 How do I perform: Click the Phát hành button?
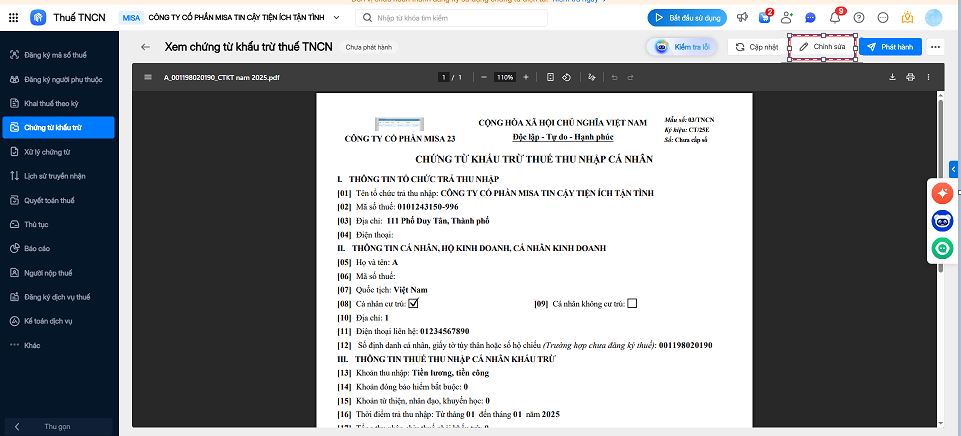point(890,47)
